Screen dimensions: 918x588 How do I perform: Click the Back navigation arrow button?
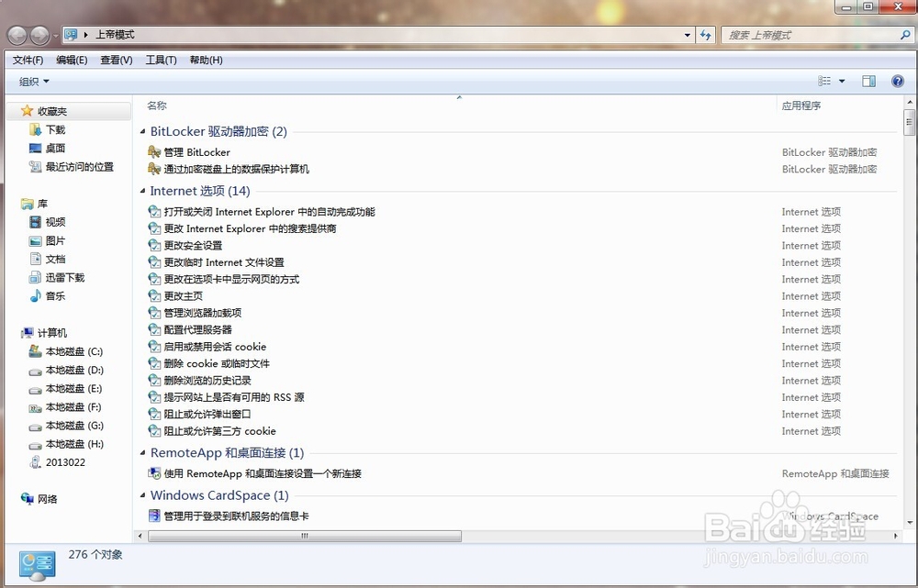pos(17,36)
